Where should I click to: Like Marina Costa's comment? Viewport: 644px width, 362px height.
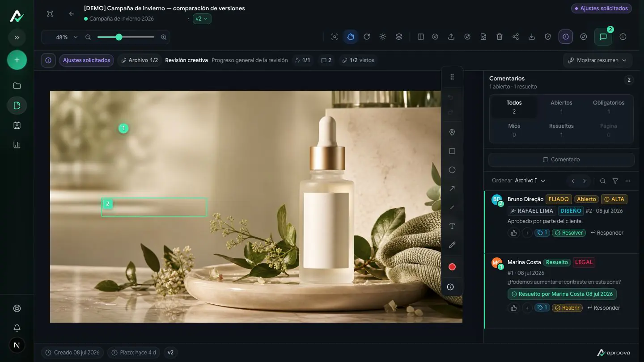point(514,308)
